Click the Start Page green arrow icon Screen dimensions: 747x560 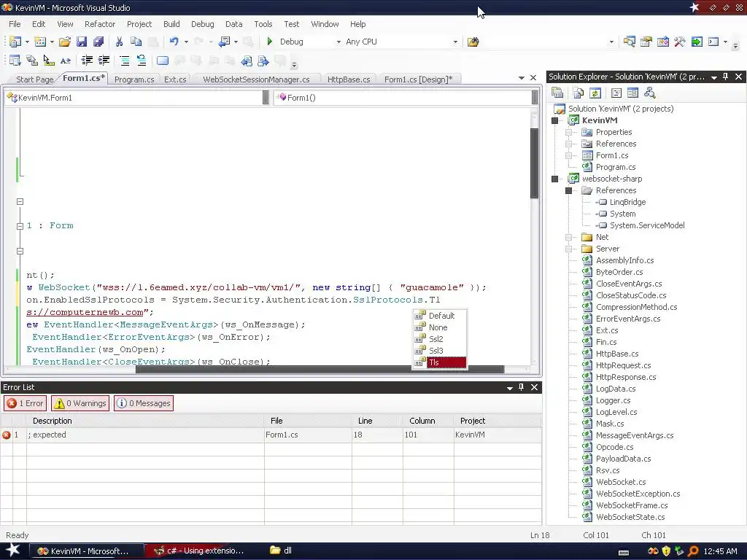coord(697,42)
